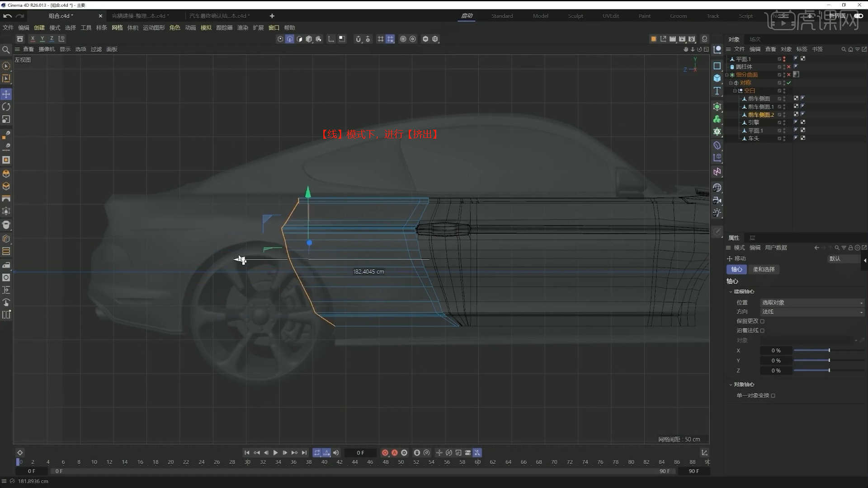Disable the green checkmark on 对称 object
The height and width of the screenshot is (488, 868).
[789, 83]
